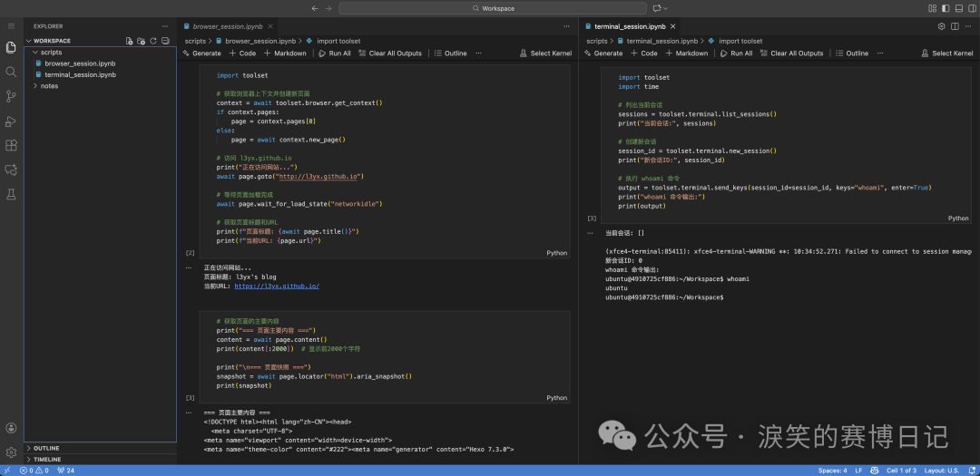This screenshot has width=980, height=476.
Task: Open the Accounts menu in activity bar
Action: [11, 428]
